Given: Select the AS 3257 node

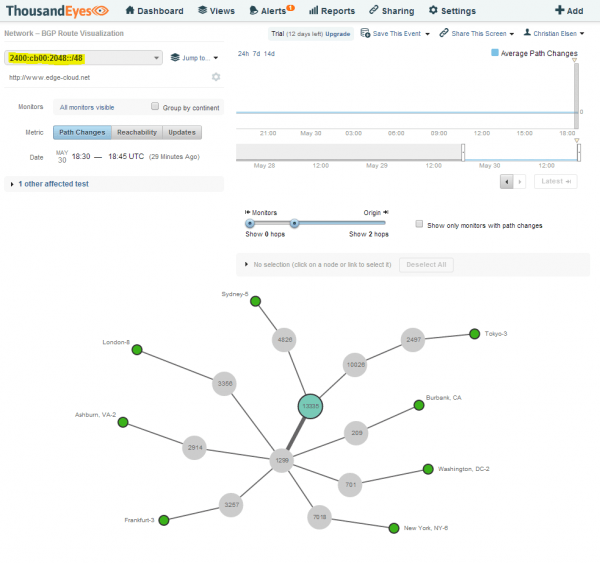Looking at the screenshot, I should (231, 505).
